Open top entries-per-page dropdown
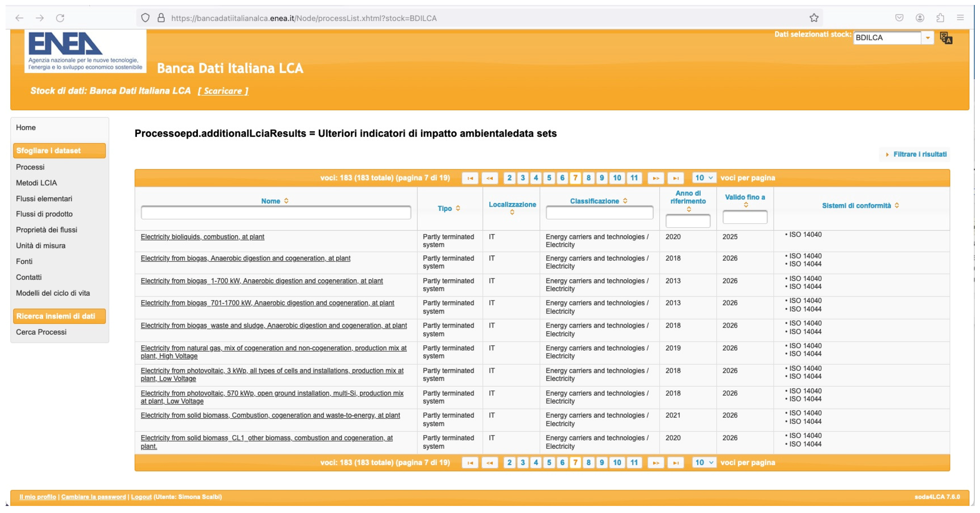Viewport: 980px width, 513px height. click(704, 178)
